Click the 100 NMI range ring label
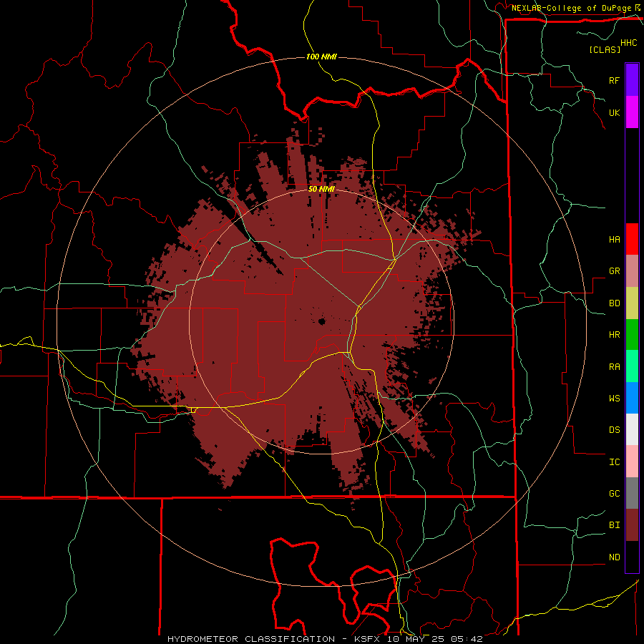 321,57
